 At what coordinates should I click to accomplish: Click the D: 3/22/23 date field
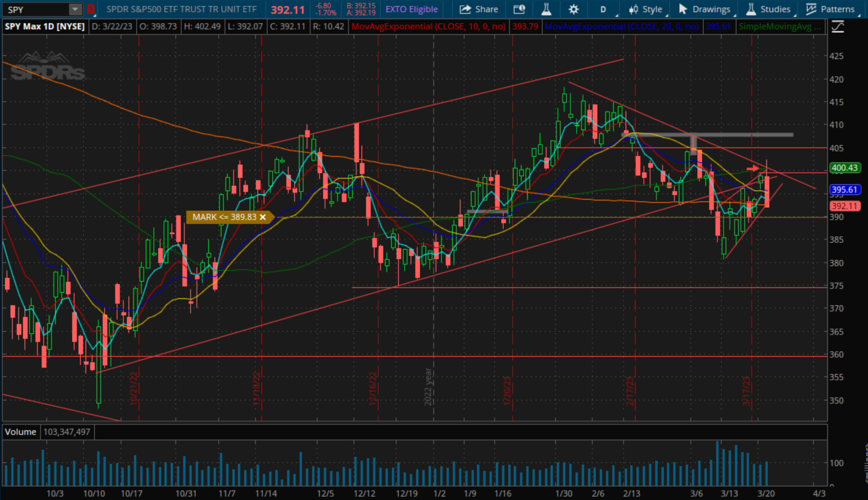click(x=112, y=27)
